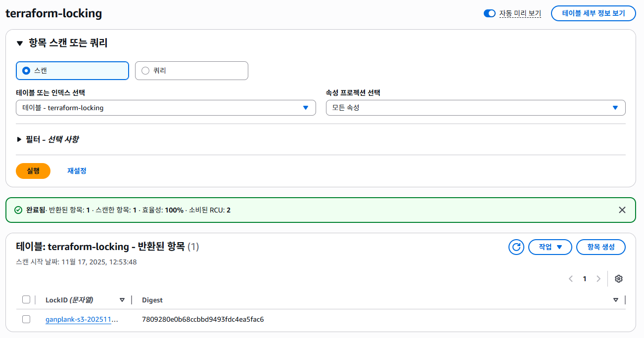
Task: Click the 항목 생성 button
Action: [601, 247]
